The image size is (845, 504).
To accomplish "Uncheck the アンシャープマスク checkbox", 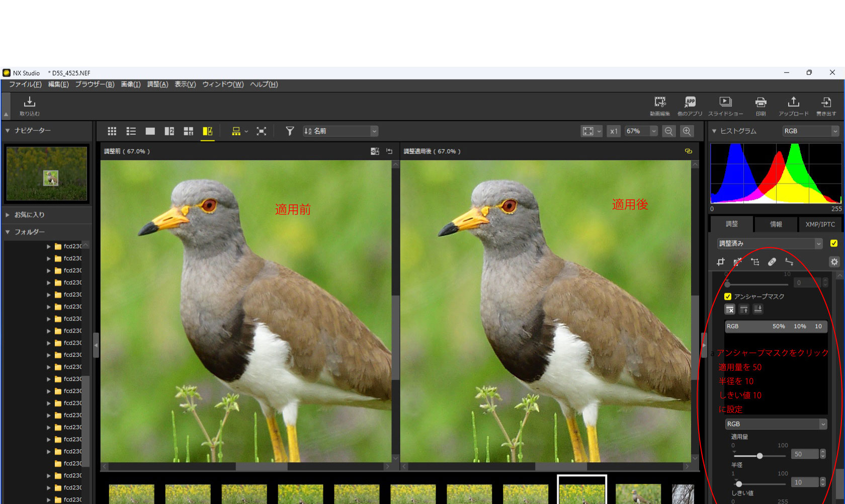I will point(728,296).
